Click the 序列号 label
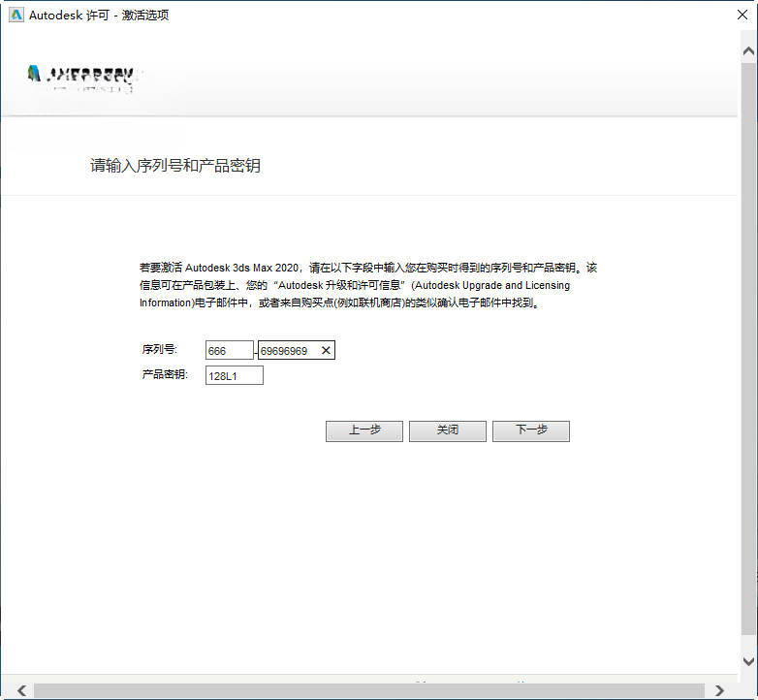The image size is (758, 700). coord(160,349)
